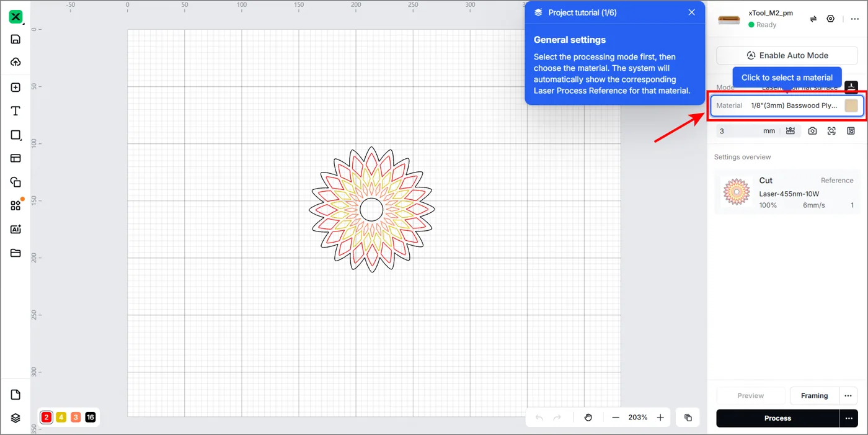Select the hand pan tool

pos(588,418)
